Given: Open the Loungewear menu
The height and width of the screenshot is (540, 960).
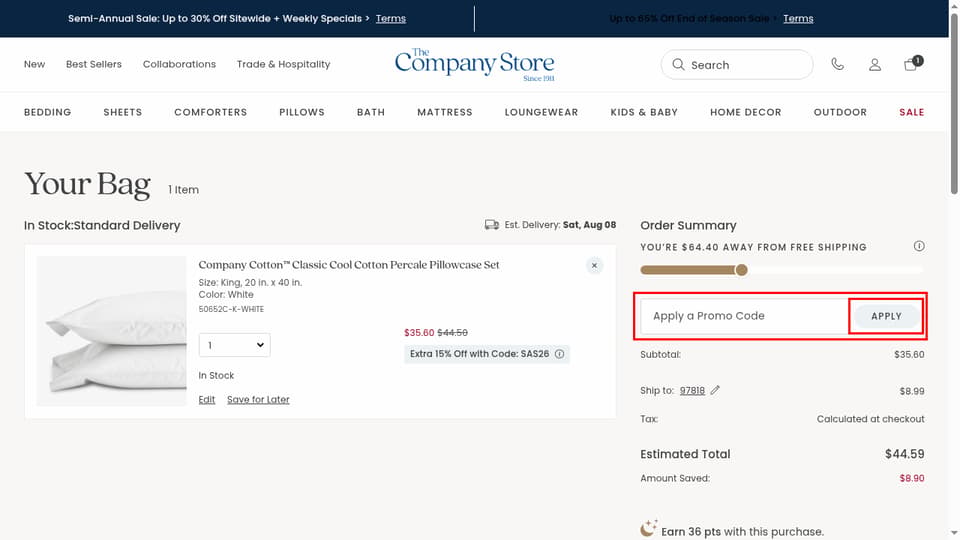Looking at the screenshot, I should coord(541,112).
